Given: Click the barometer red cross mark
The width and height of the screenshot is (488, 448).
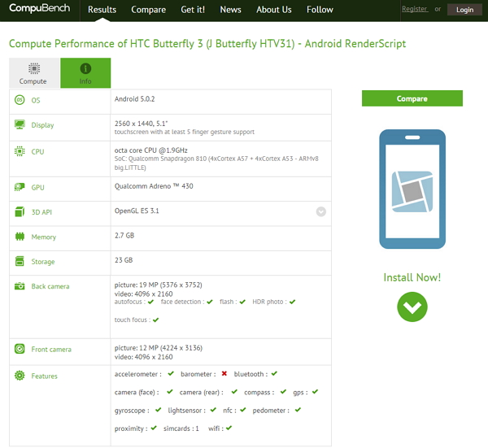Looking at the screenshot, I should (224, 374).
